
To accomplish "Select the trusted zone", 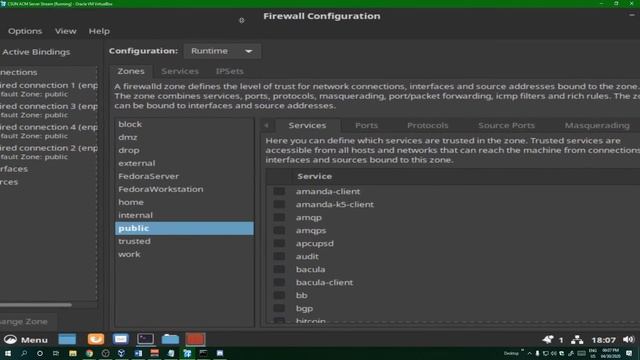I will [x=184, y=241].
